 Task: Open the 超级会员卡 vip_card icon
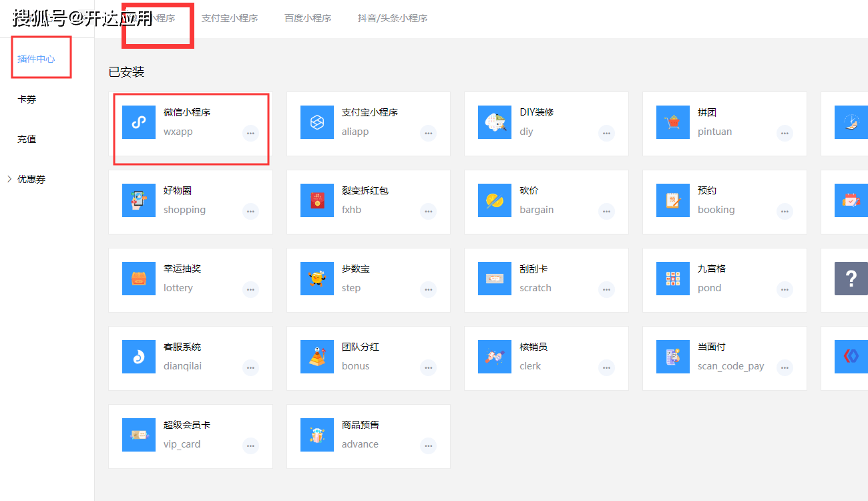(x=139, y=435)
